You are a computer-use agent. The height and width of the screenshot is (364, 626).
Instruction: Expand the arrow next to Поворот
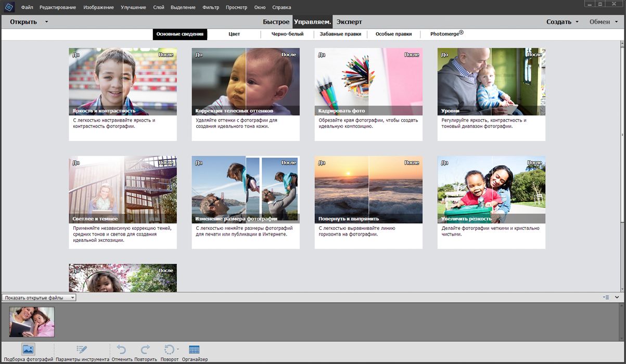coord(178,349)
